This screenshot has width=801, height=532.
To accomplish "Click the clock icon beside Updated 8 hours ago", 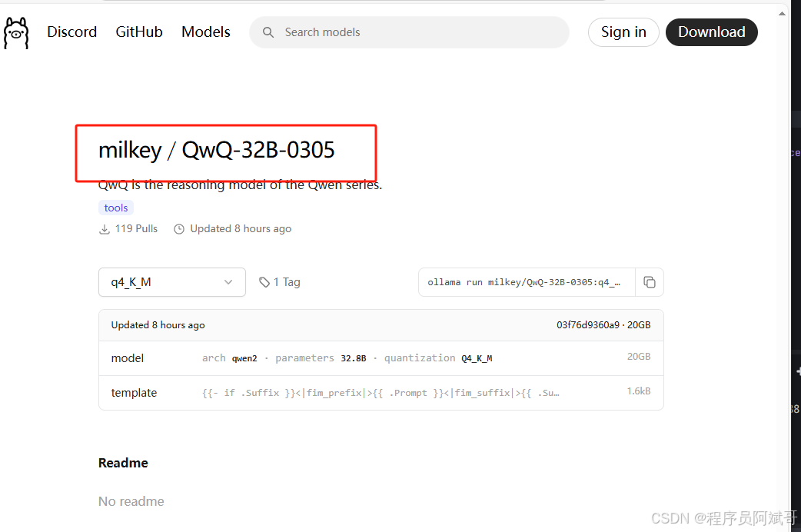I will coord(179,229).
